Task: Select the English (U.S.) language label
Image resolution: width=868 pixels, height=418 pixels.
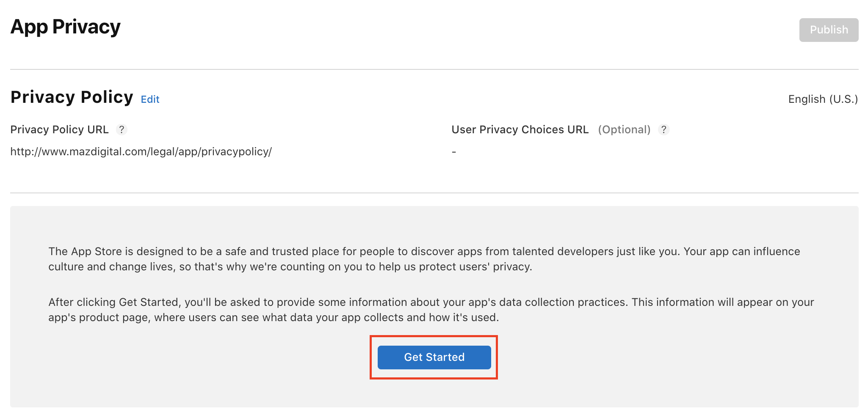Action: [823, 99]
